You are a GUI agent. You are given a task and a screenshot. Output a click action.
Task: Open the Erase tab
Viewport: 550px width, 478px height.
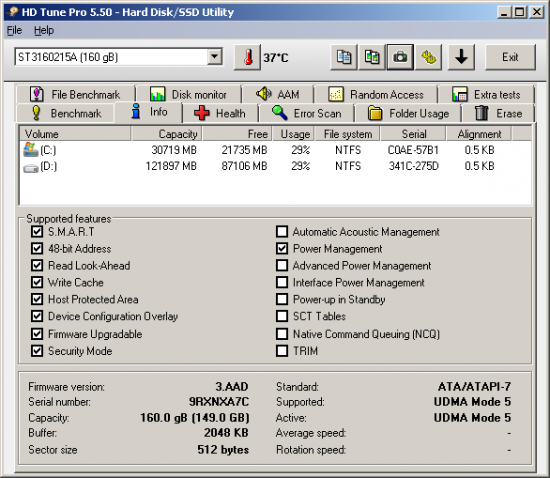point(498,113)
